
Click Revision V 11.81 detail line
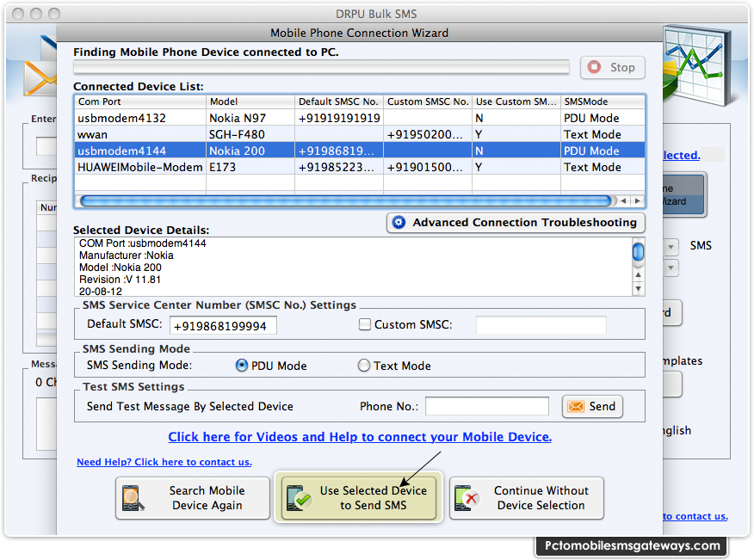(x=120, y=280)
